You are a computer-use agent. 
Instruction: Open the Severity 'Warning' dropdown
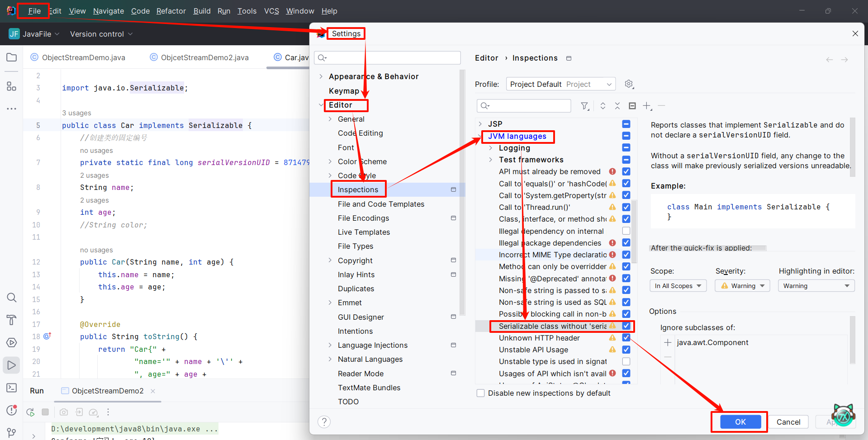tap(742, 286)
